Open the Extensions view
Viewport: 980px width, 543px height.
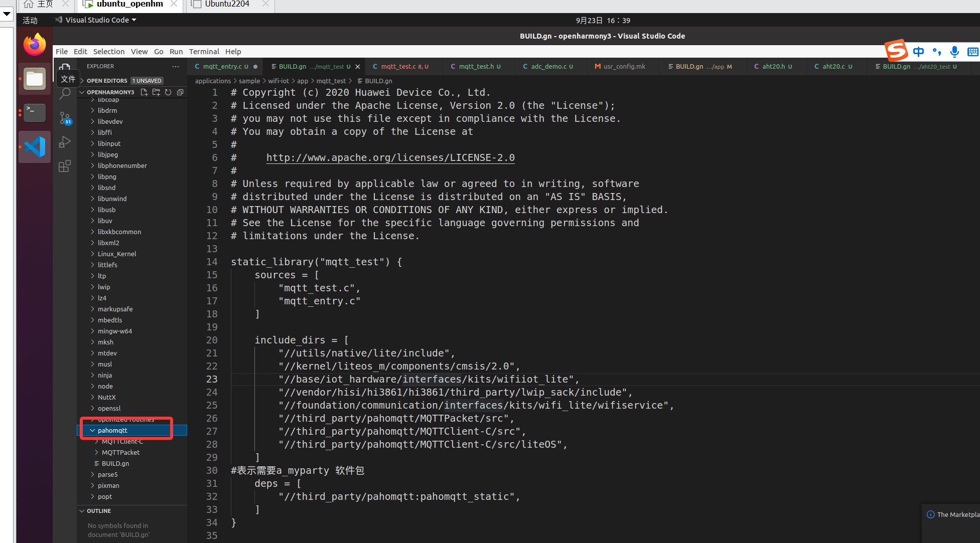click(x=65, y=166)
